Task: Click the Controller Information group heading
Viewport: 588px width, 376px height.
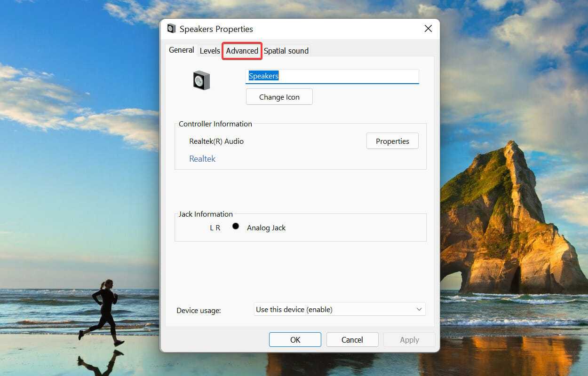Action: pyautogui.click(x=215, y=124)
